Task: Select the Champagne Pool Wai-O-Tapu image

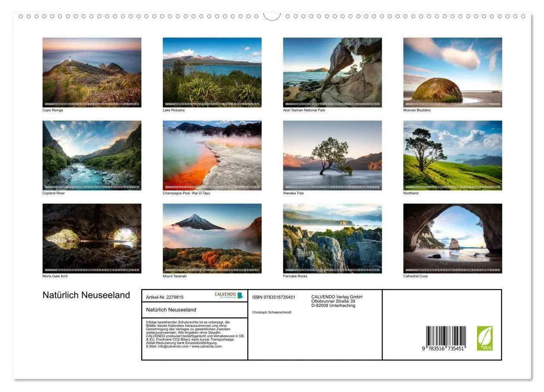Action: (x=212, y=155)
